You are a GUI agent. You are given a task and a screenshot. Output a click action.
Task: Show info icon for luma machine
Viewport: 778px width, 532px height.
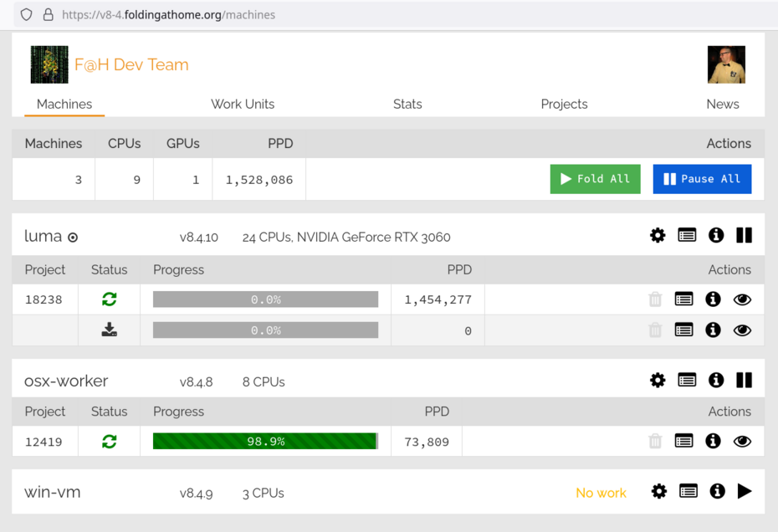[715, 235]
